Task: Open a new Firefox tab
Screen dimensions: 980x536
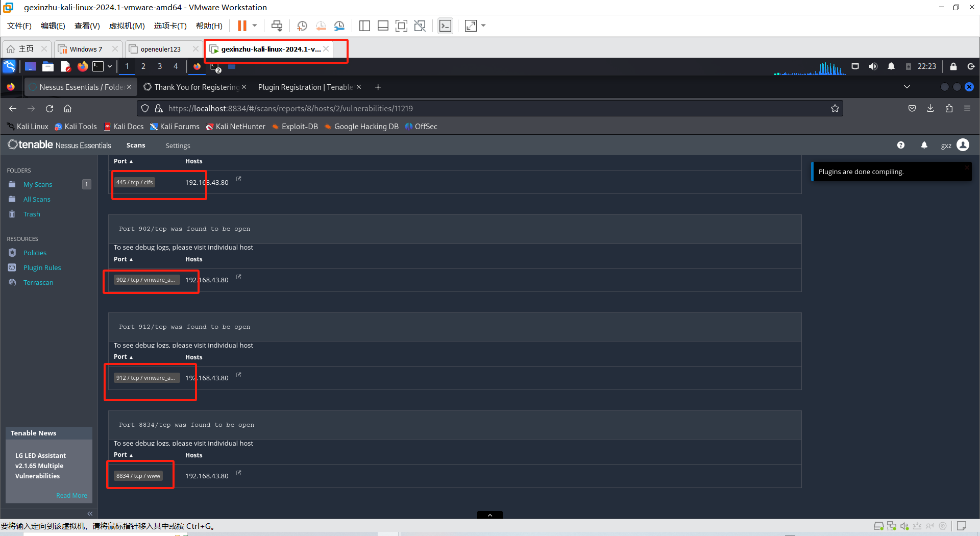Action: pos(378,87)
